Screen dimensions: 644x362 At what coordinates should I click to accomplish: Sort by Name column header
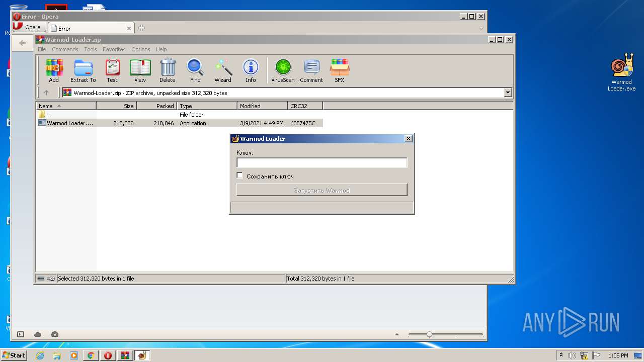click(66, 106)
